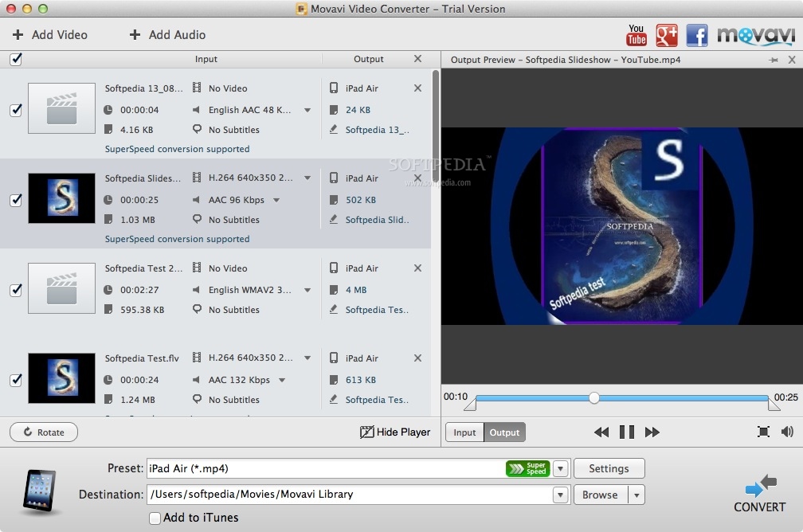Open the YouTube icon link
This screenshot has width=803, height=532.
[636, 35]
